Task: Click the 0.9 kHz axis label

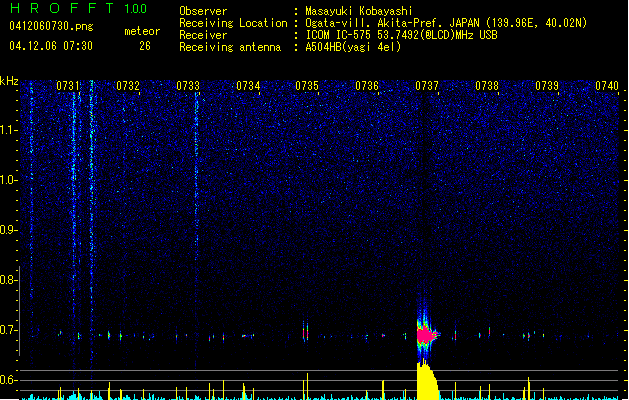Action: tap(9, 230)
